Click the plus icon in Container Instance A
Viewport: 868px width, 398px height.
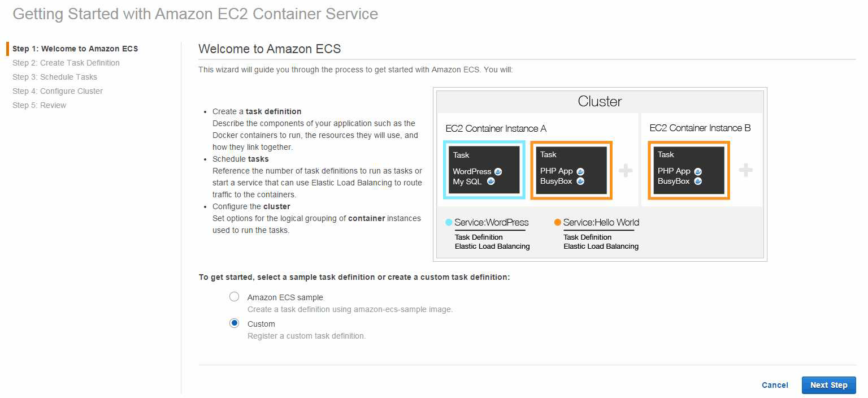coord(626,170)
